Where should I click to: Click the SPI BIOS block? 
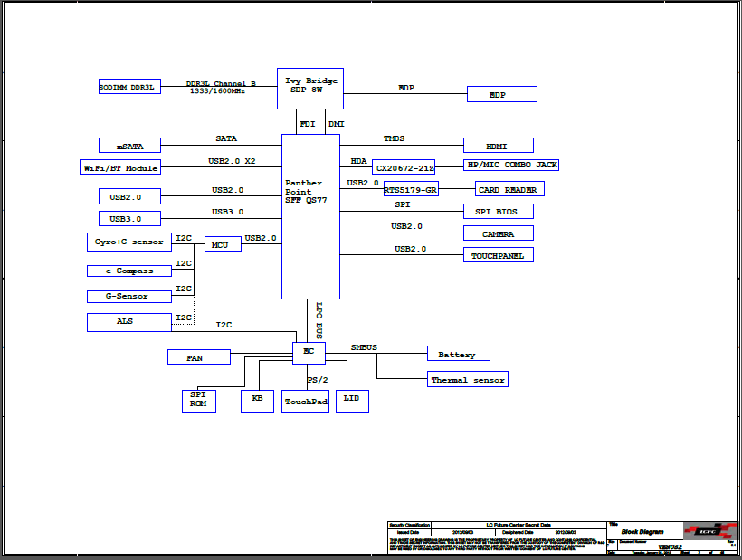(x=499, y=211)
